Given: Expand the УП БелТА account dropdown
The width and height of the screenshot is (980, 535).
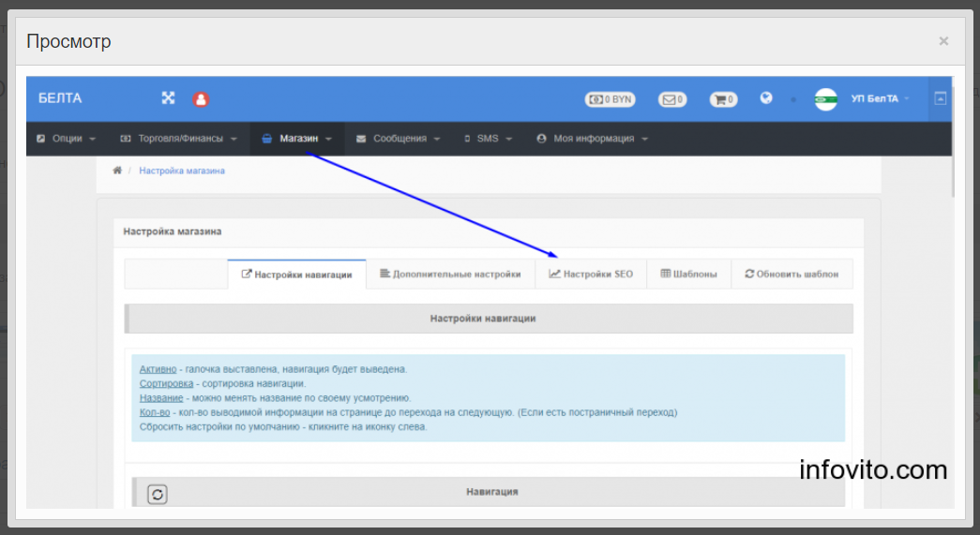Looking at the screenshot, I should pos(880,98).
